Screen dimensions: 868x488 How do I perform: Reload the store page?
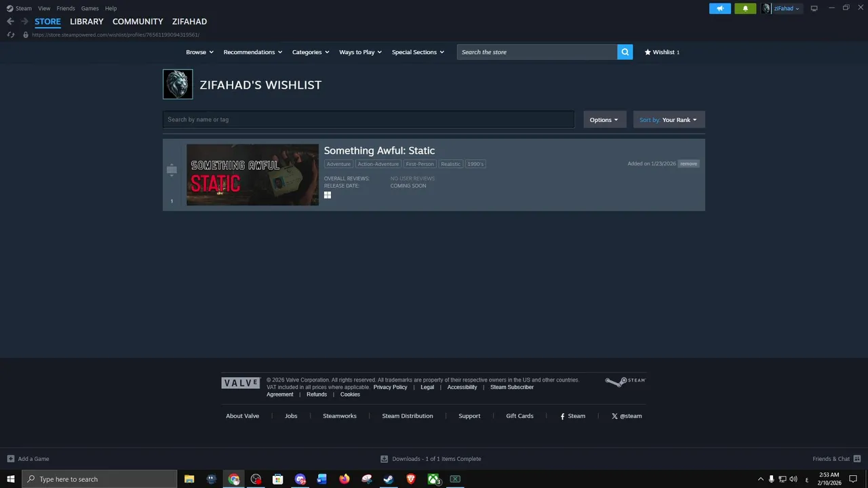[11, 35]
